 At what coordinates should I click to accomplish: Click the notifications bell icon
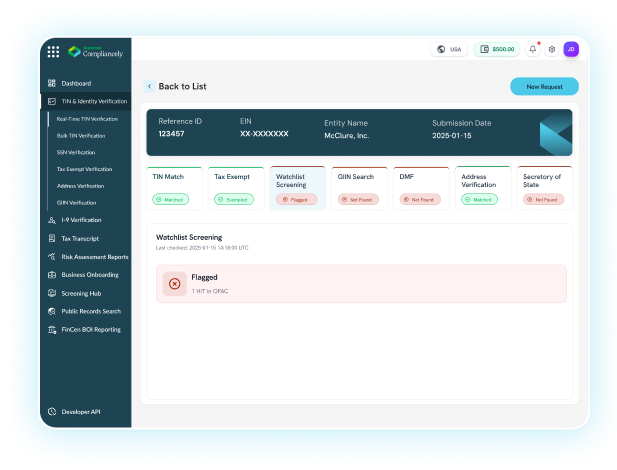[x=532, y=49]
